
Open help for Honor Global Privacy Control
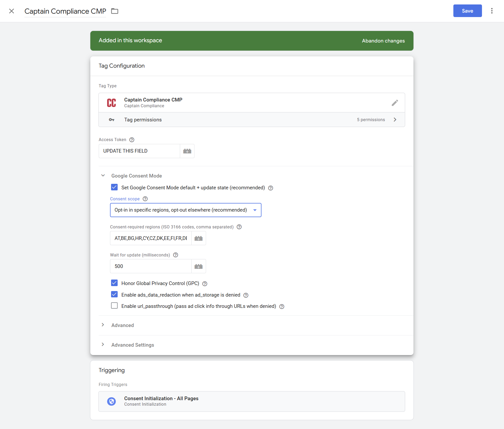click(205, 284)
